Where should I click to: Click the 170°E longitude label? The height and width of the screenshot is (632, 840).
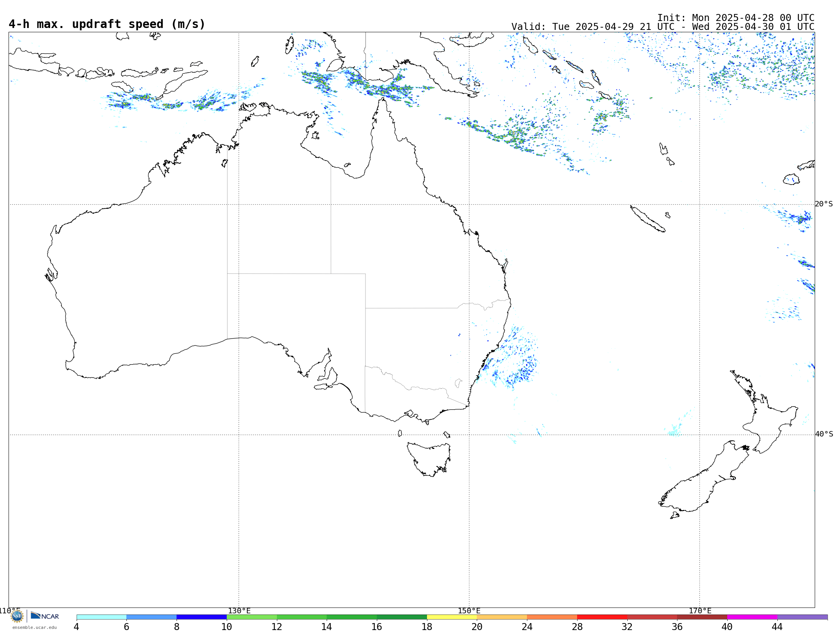pyautogui.click(x=700, y=611)
